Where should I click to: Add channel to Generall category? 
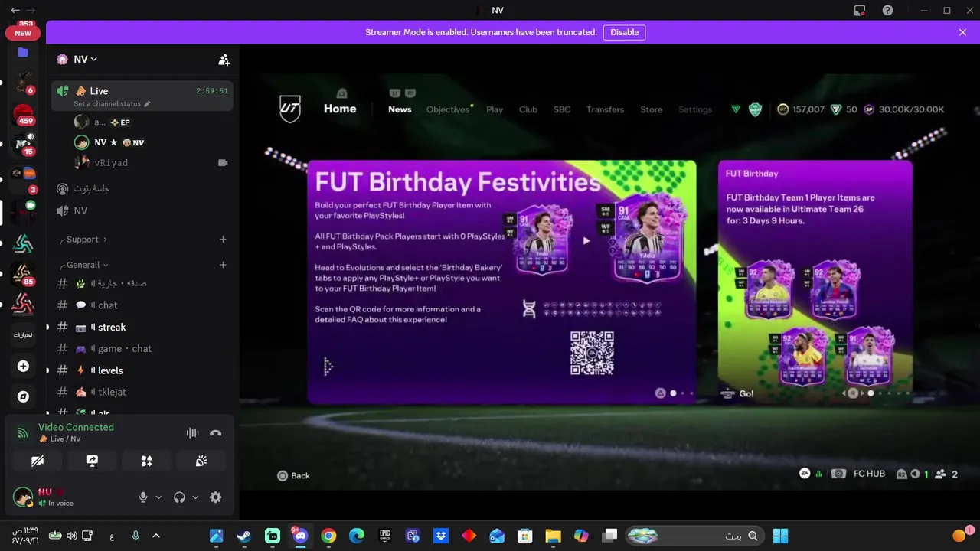click(223, 265)
